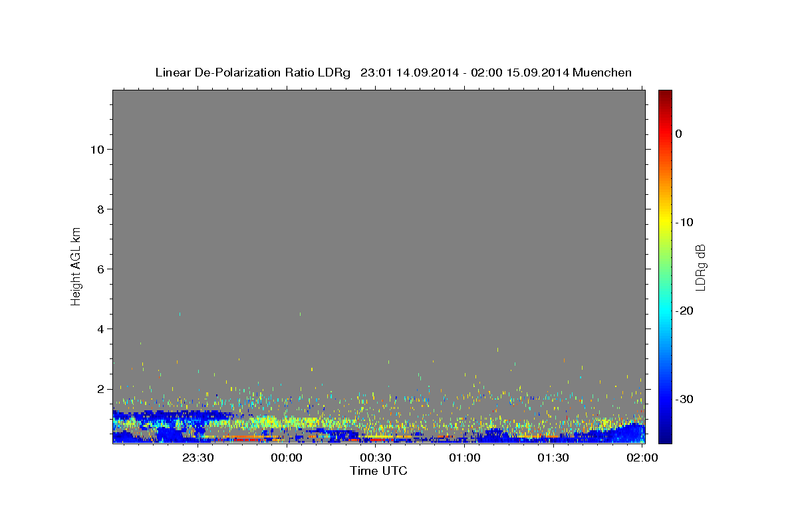Viewport: 798px width, 532px height.
Task: Click the '01:00' time tick label
Action: (464, 458)
